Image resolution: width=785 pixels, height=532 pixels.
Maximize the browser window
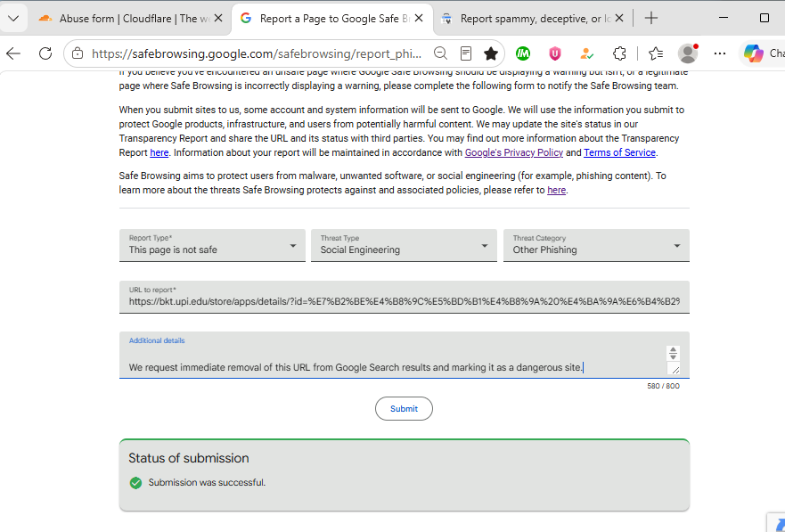764,18
